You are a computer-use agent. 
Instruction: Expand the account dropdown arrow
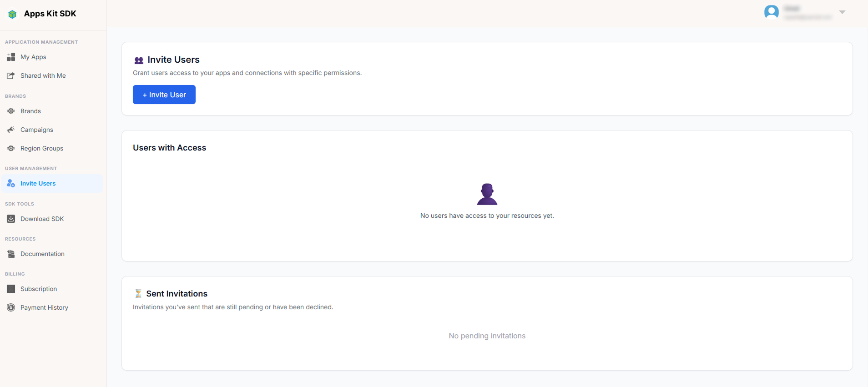842,12
